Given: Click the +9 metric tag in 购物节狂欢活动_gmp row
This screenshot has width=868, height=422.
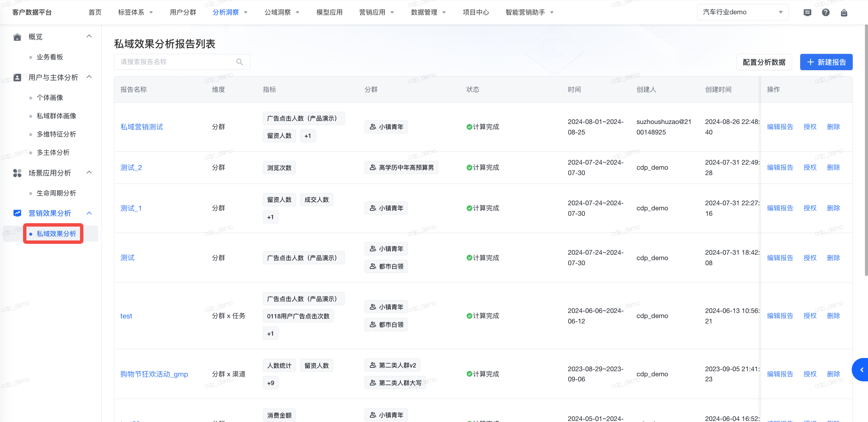Looking at the screenshot, I should [271, 383].
